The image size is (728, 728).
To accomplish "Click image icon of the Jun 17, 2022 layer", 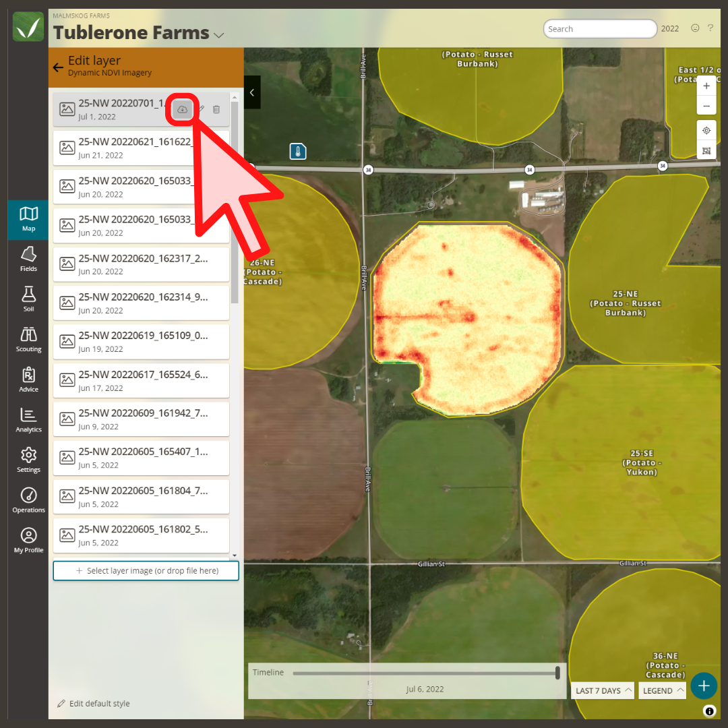I will click(67, 380).
